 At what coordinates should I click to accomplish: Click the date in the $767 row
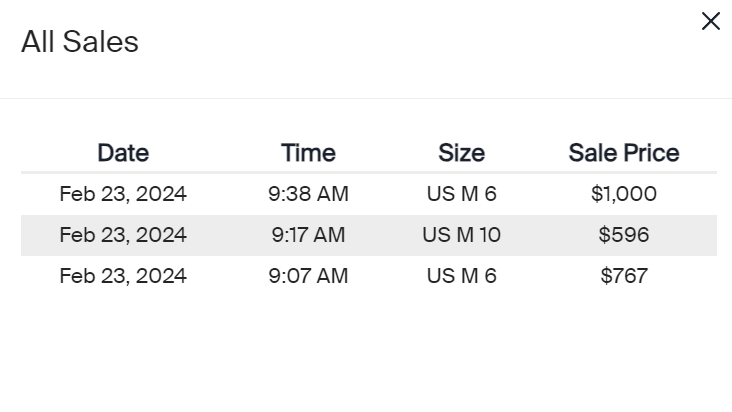point(123,276)
